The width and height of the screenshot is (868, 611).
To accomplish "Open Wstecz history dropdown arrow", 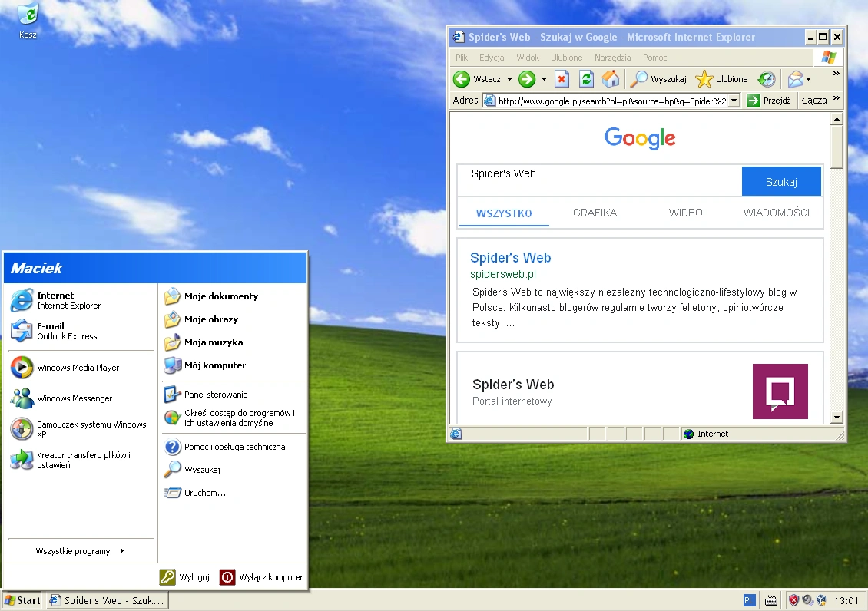I will [x=509, y=80].
